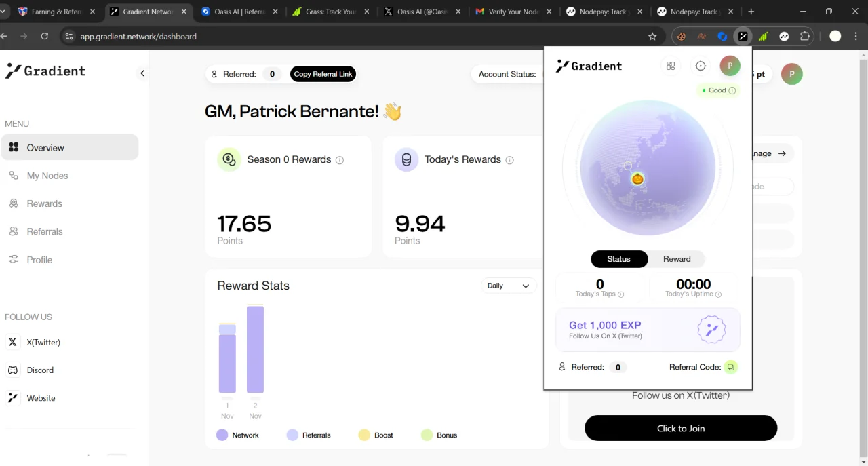Open the green Grass extension icon
The width and height of the screenshot is (868, 466).
click(x=764, y=37)
